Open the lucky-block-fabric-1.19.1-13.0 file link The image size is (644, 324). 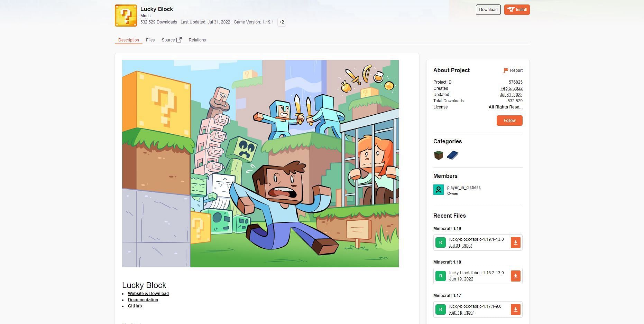click(x=476, y=239)
